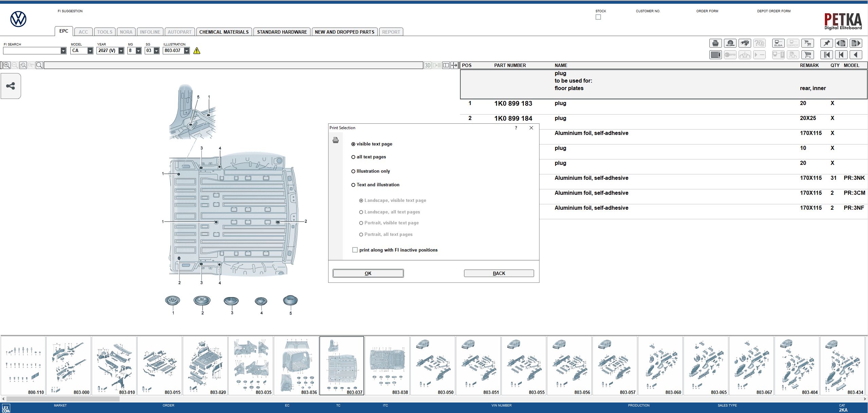Open the NEW AND DROPPED PARTS tab
The image size is (868, 413).
click(x=344, y=32)
